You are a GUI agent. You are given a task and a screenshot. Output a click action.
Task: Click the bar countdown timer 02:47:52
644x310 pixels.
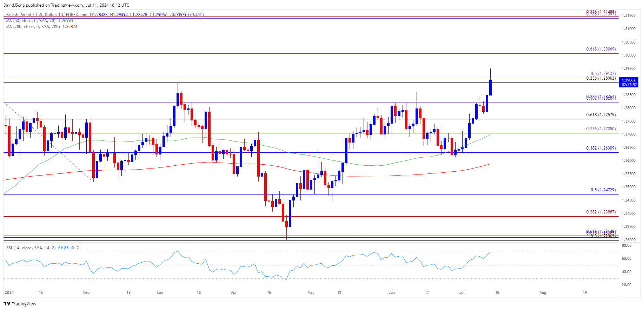(x=629, y=85)
